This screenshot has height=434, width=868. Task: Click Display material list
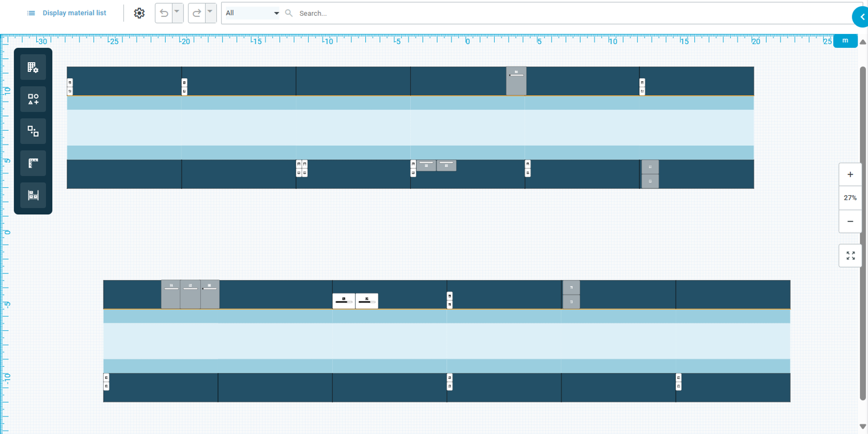(67, 13)
